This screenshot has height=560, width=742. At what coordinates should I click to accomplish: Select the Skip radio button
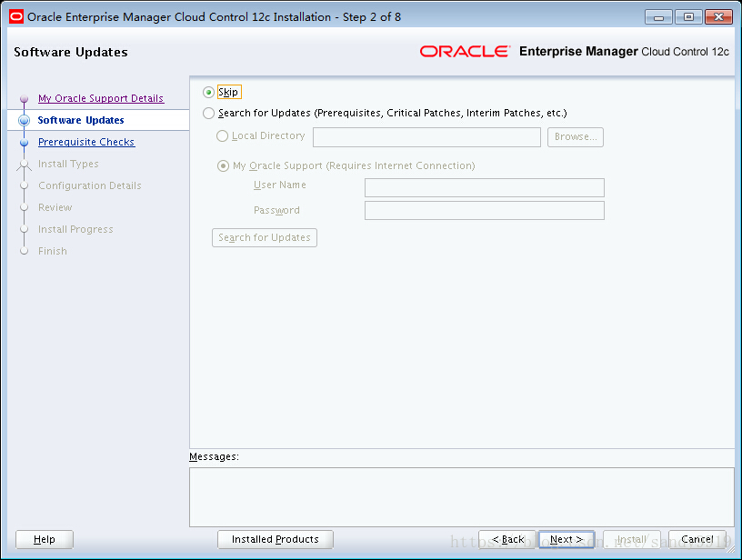[208, 92]
